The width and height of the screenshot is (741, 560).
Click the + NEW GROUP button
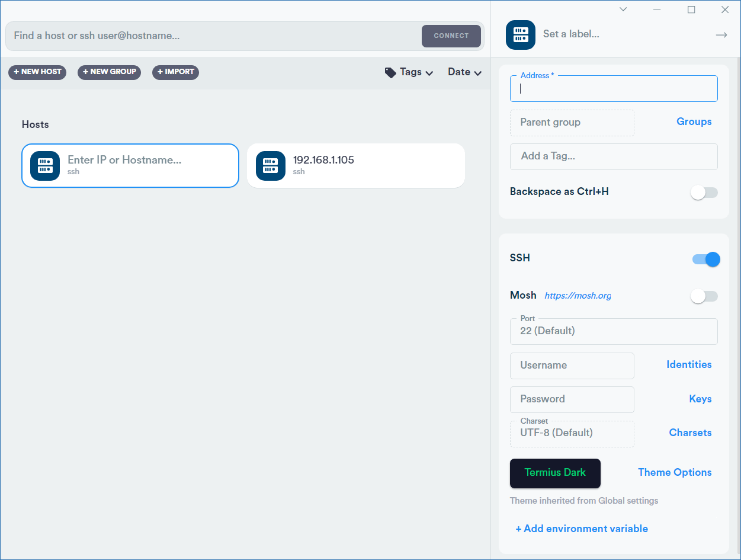point(109,72)
